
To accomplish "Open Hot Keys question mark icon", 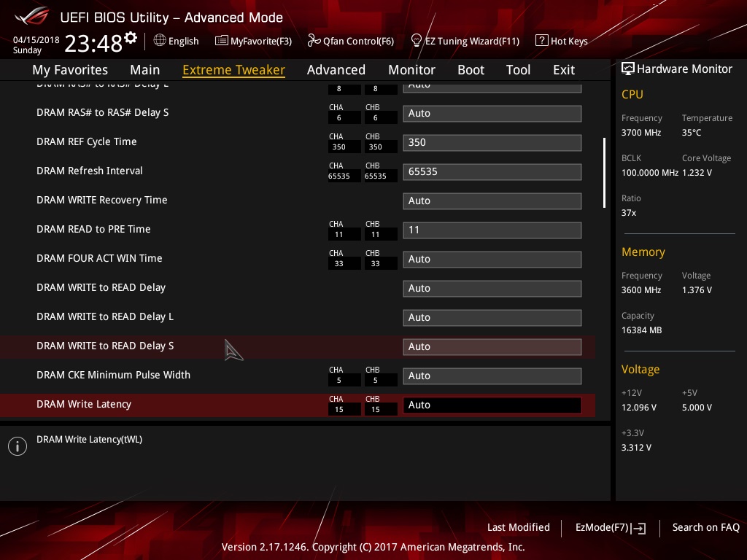I will (542, 41).
